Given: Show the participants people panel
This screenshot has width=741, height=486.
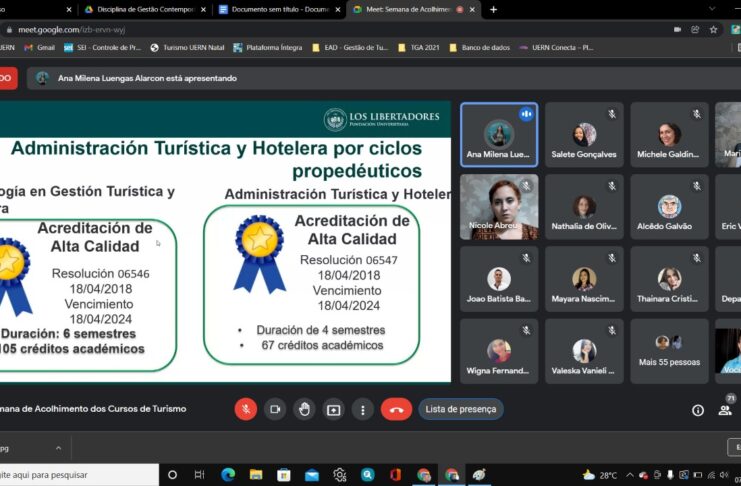Looking at the screenshot, I should tap(725, 410).
